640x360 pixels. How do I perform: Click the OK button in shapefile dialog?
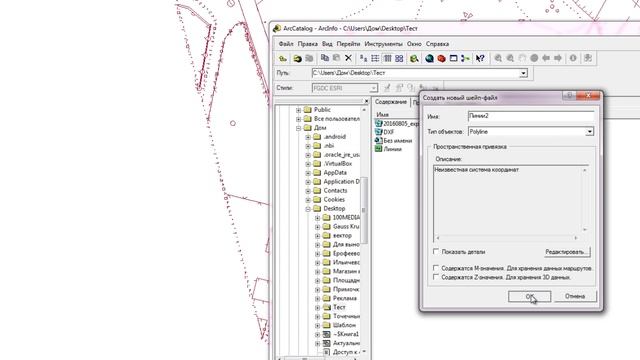pyautogui.click(x=529, y=296)
